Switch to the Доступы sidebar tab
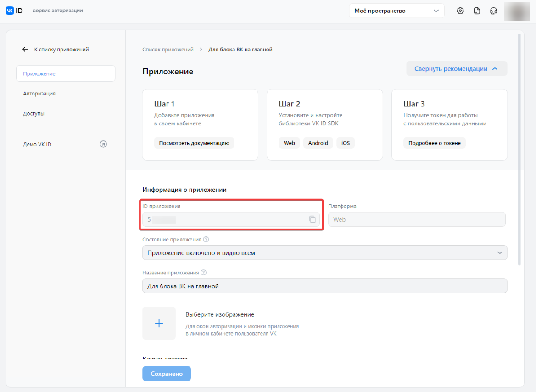Screen dimensions: 536x392 click(34, 113)
